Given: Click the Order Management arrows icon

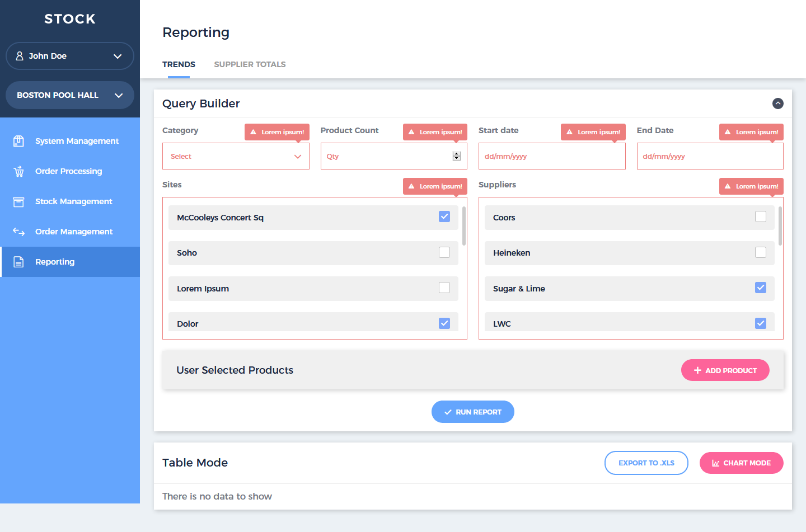Looking at the screenshot, I should click(18, 232).
